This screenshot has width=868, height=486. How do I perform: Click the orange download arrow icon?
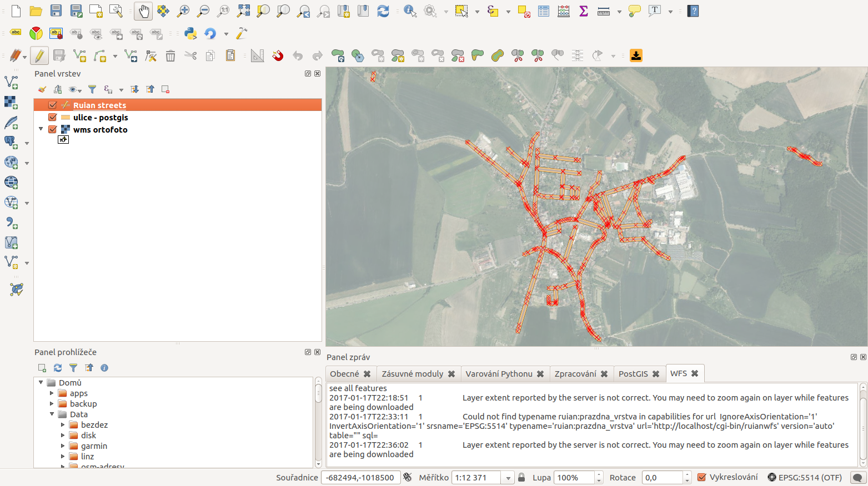(x=636, y=55)
